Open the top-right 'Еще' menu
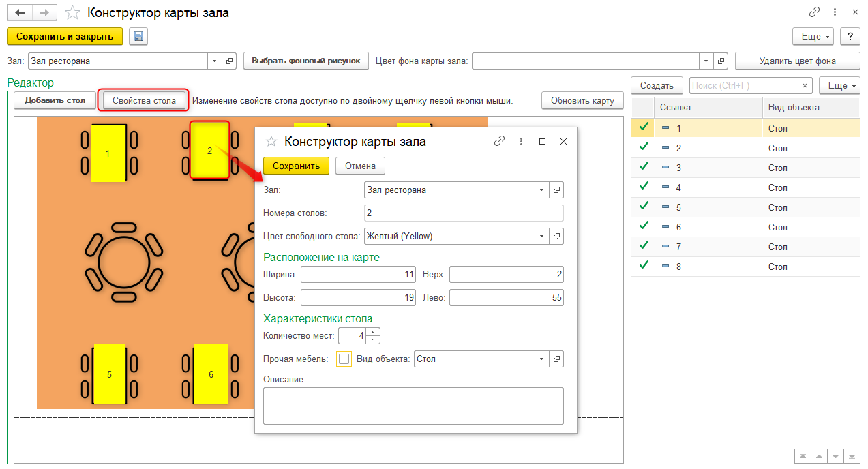The image size is (868, 469). [813, 36]
